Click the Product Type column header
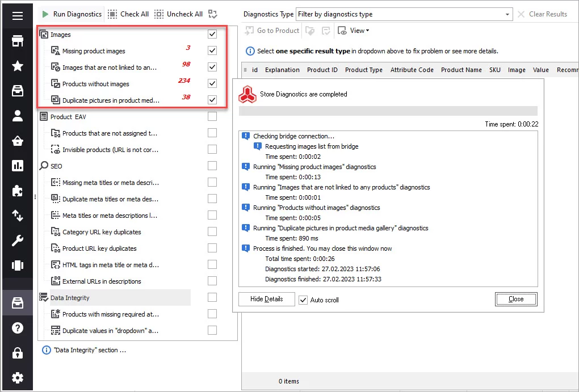This screenshot has height=392, width=579. (364, 70)
